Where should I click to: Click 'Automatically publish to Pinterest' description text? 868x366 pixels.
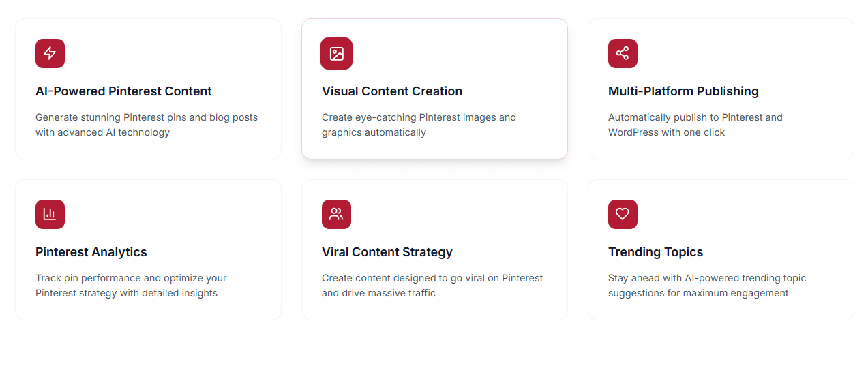point(695,125)
